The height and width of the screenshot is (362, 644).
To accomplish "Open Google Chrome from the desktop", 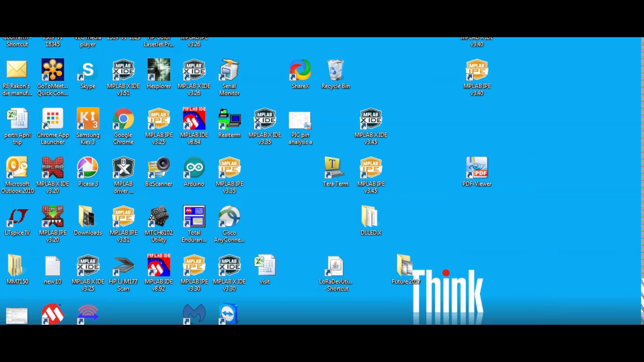I will [123, 127].
